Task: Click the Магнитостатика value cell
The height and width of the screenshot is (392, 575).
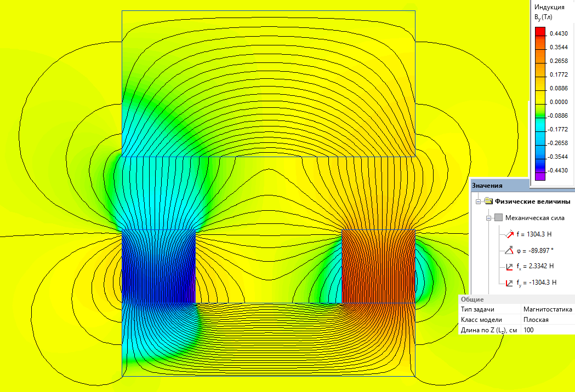Action: pos(548,309)
